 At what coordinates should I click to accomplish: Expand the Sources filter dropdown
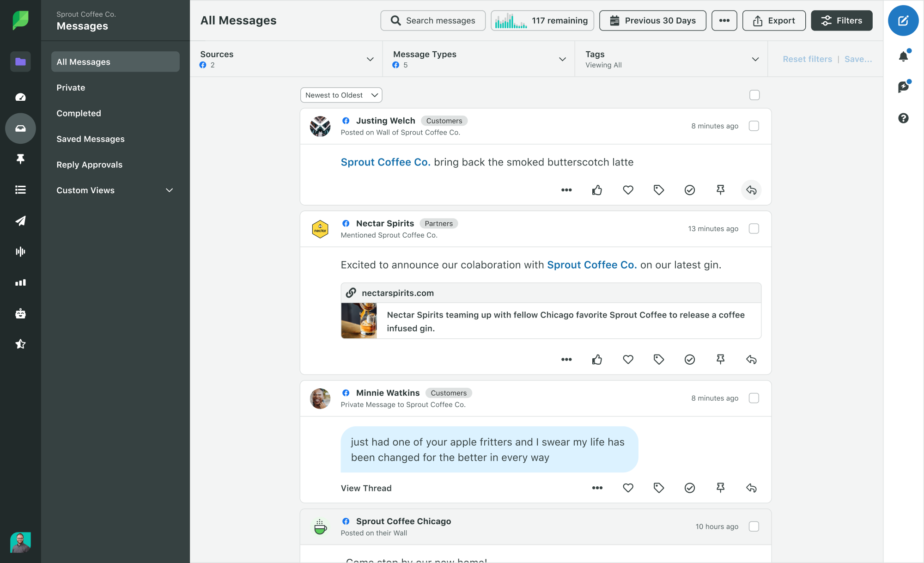coord(286,59)
